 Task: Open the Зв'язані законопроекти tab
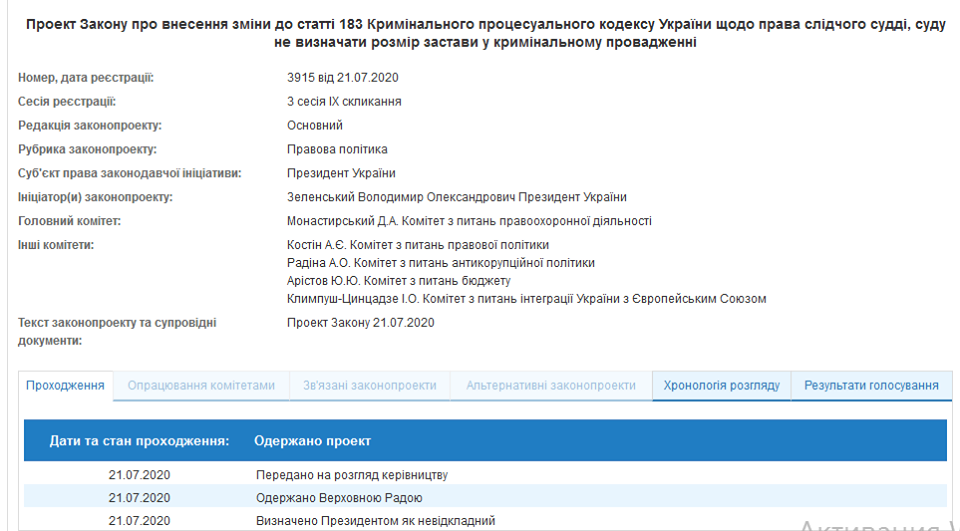(x=370, y=385)
